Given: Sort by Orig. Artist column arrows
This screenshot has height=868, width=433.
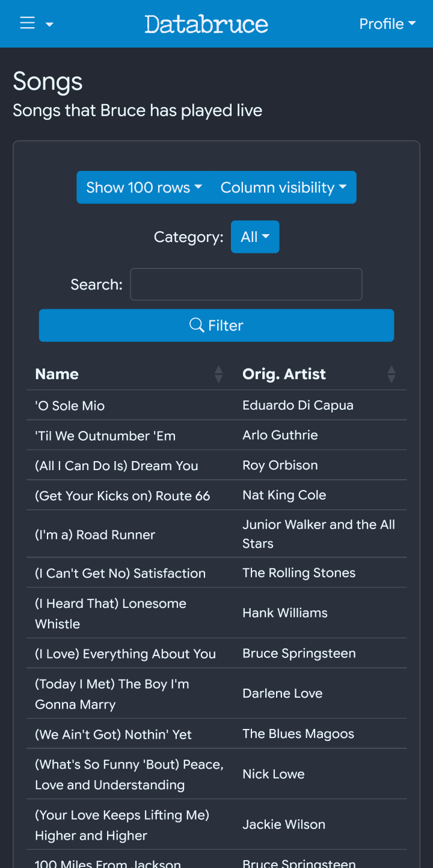Looking at the screenshot, I should [x=392, y=374].
